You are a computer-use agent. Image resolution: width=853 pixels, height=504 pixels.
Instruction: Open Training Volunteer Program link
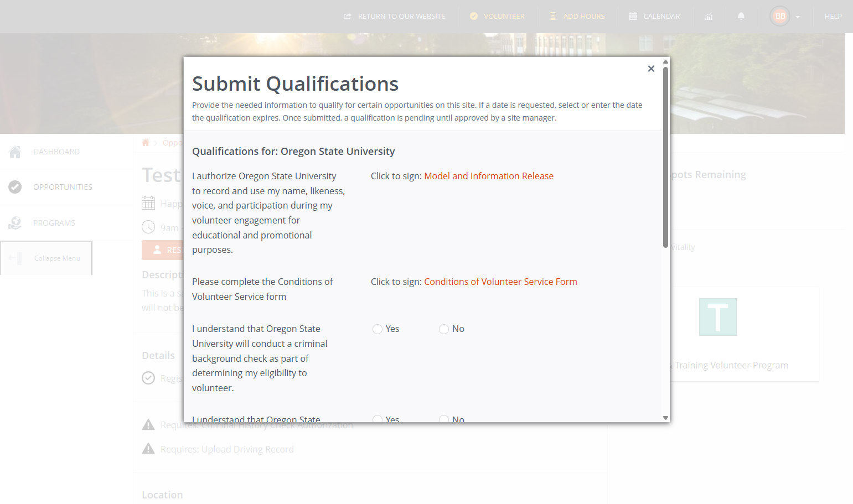731,365
